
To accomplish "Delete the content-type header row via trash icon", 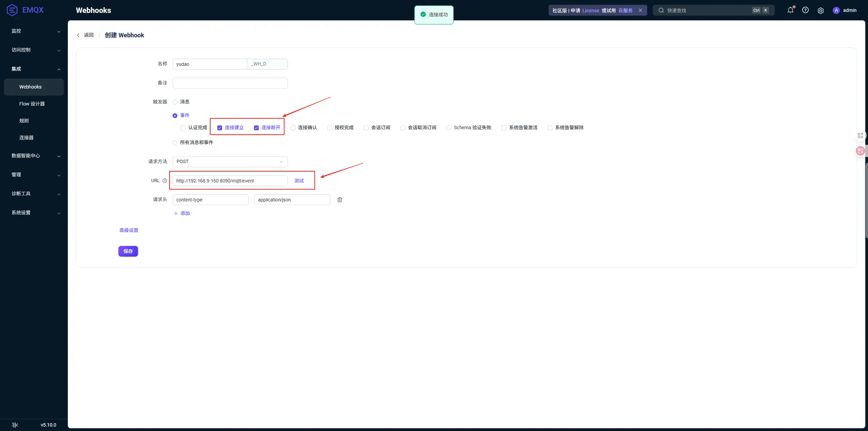I will (x=339, y=200).
